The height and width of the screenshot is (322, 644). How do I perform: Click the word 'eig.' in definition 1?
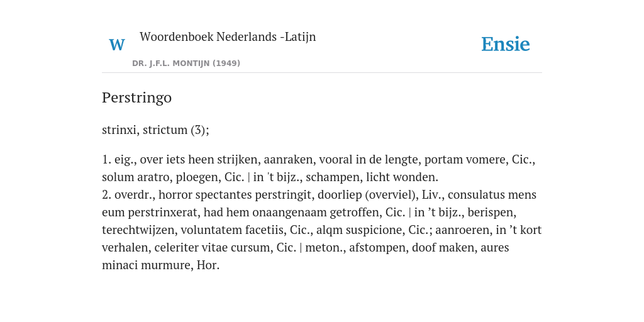(x=125, y=159)
